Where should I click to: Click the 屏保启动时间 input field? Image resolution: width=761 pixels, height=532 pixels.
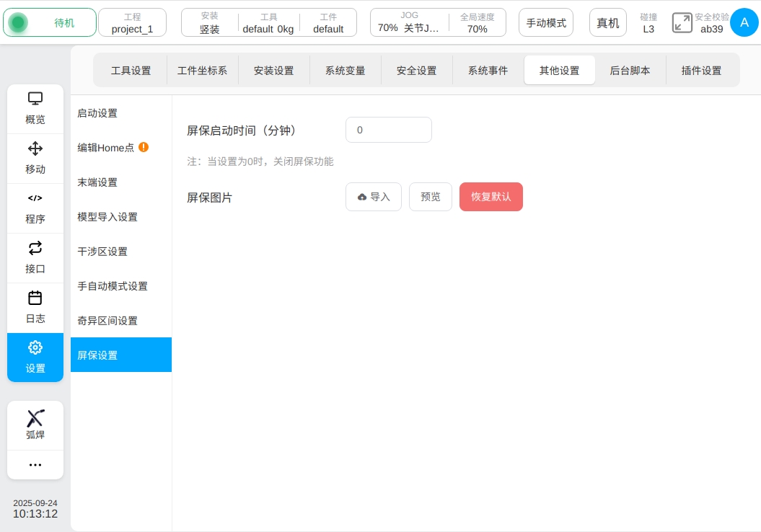tap(388, 130)
